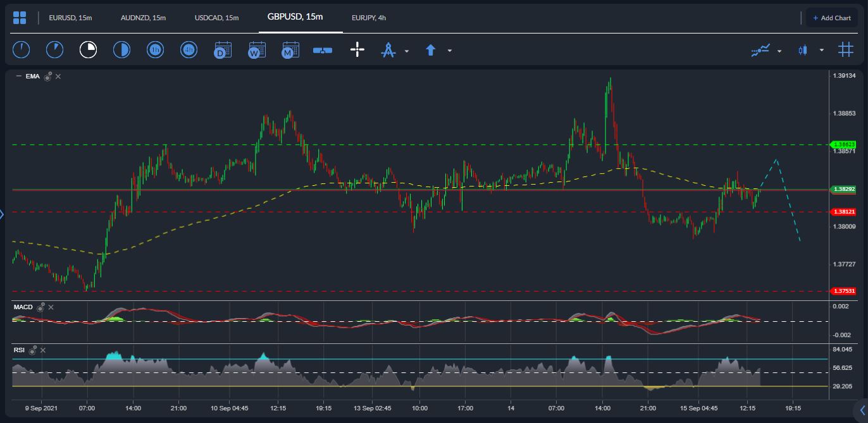Select the 5-minute timeframe clock icon
This screenshot has height=423, width=868.
tap(54, 50)
